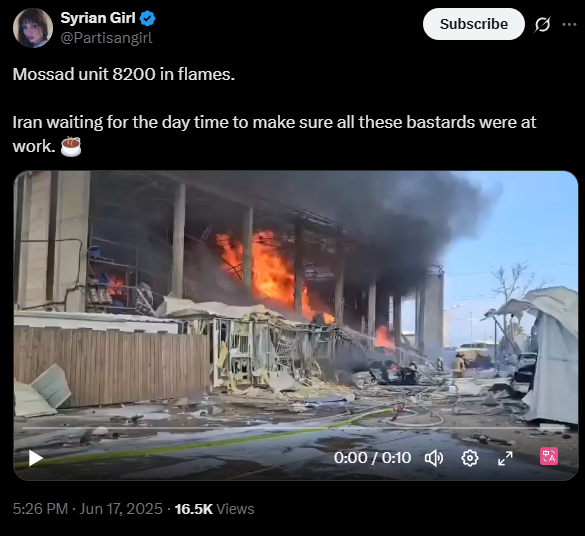
Task: Expand the video to fullscreen
Action: (x=506, y=458)
